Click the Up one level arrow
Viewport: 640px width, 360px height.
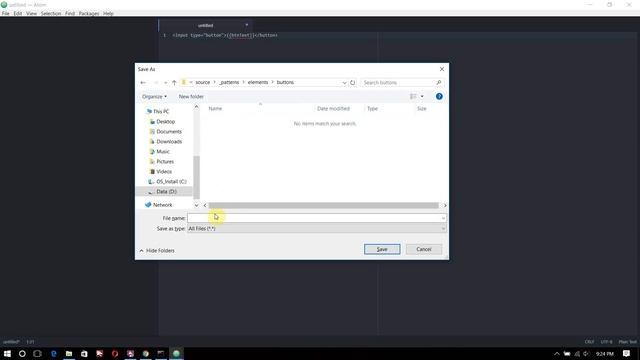174,82
